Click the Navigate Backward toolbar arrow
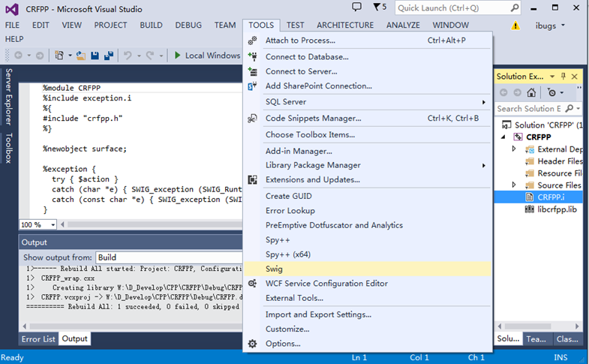Screen dimensions: 589x364 pos(18,56)
